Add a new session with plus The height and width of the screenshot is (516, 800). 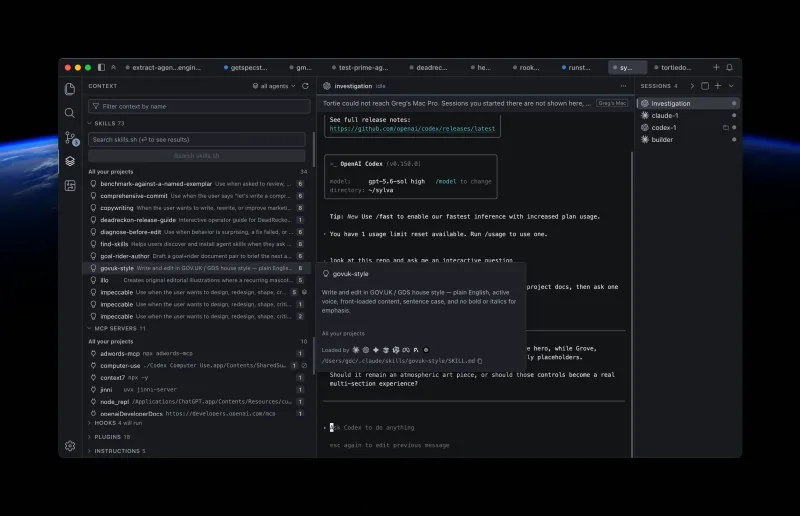tap(718, 86)
